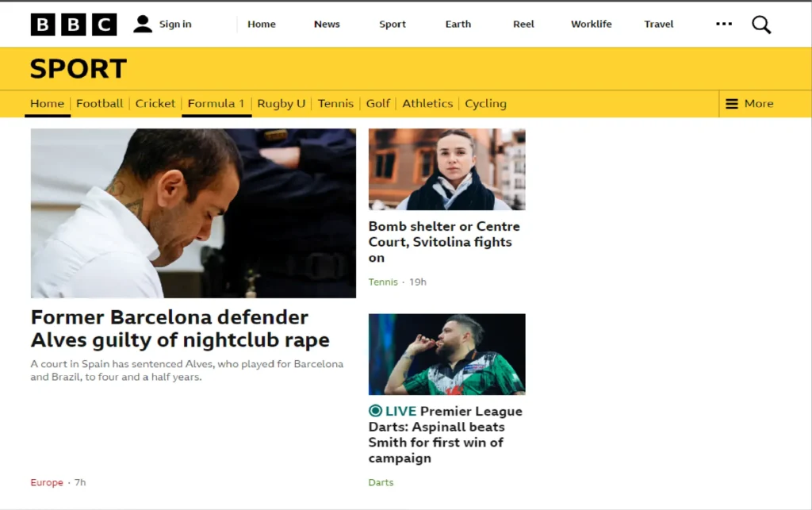
Task: Select Football in sport navigation
Action: click(x=99, y=104)
